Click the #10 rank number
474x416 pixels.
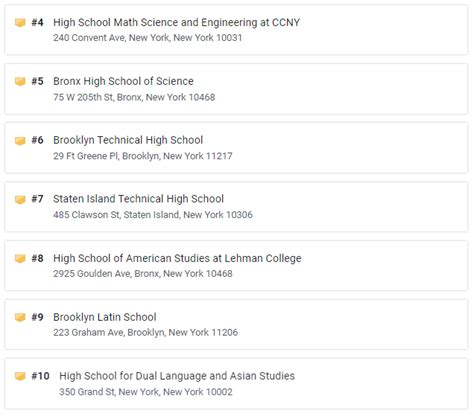(40, 376)
